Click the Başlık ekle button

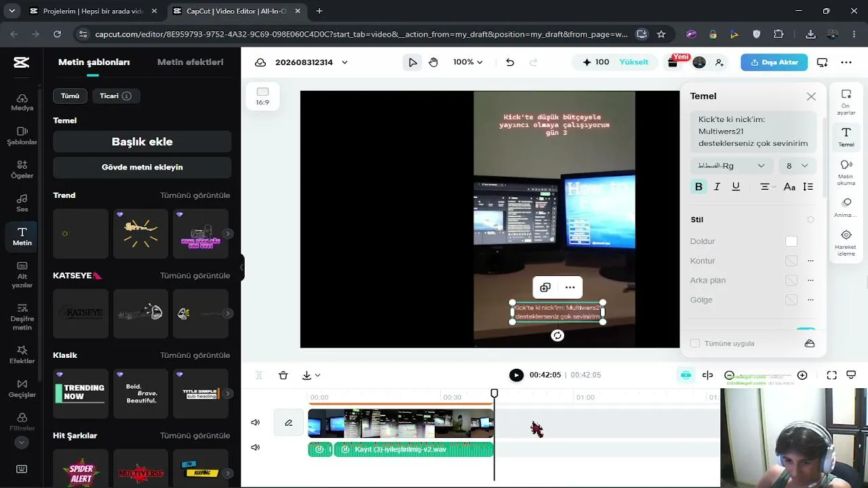click(142, 142)
